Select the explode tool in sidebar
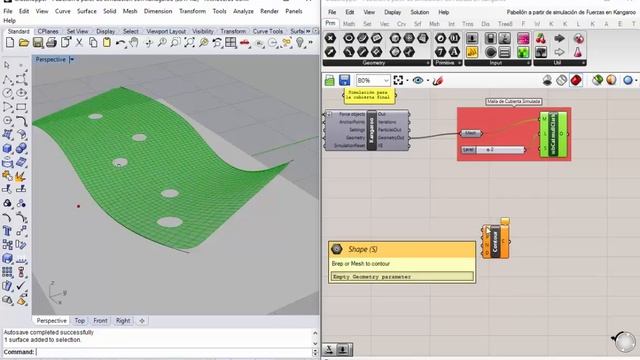 coord(20,176)
